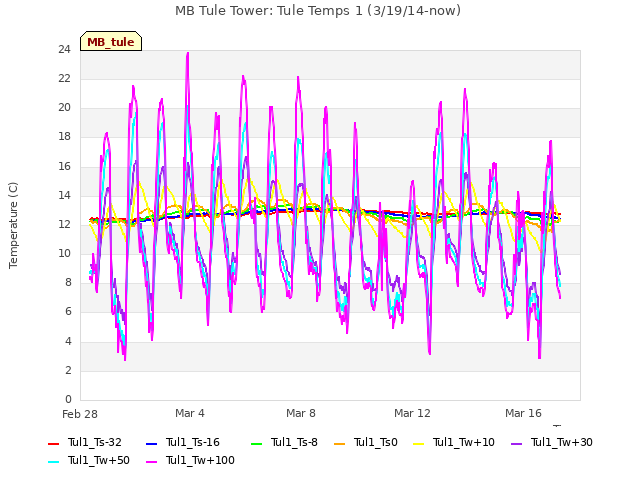Select the Tul1_Ts-8 legend label
The height and width of the screenshot is (480, 640).
click(x=294, y=442)
